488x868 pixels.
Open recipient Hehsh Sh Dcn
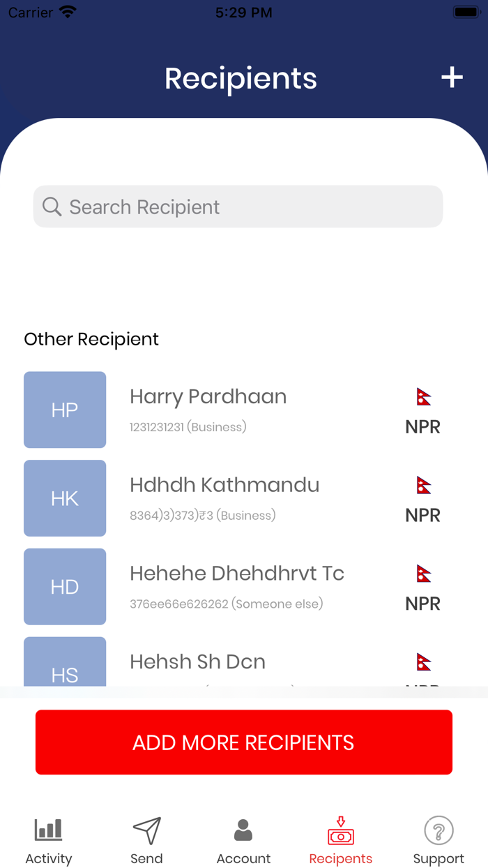pos(197,661)
